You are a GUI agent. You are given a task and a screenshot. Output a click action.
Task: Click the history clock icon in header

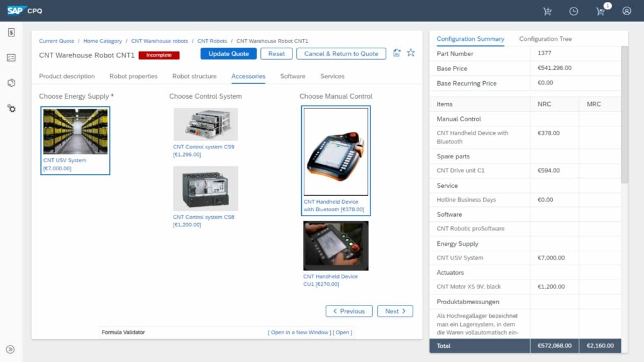(574, 11)
